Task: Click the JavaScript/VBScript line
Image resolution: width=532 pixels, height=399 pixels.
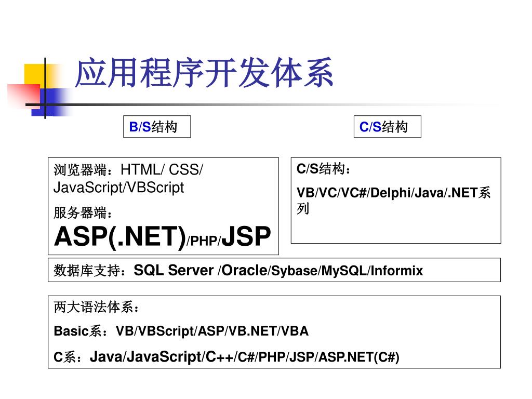Action: click(119, 188)
